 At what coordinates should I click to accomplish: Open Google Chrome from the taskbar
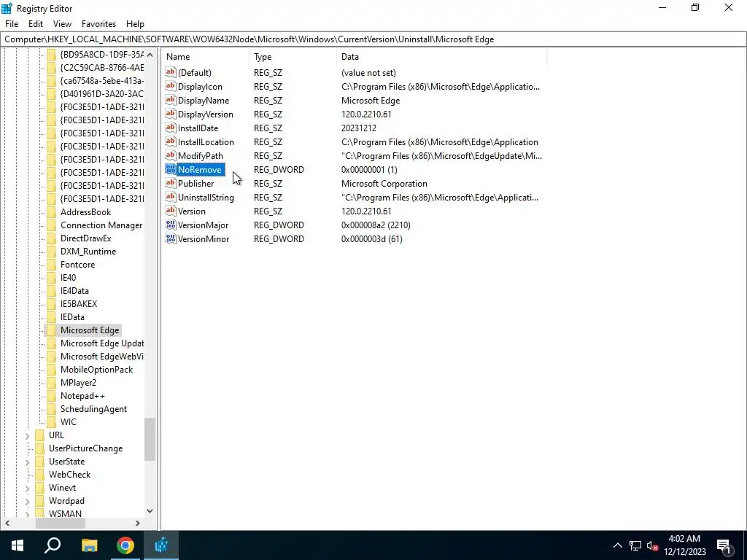coord(125,545)
